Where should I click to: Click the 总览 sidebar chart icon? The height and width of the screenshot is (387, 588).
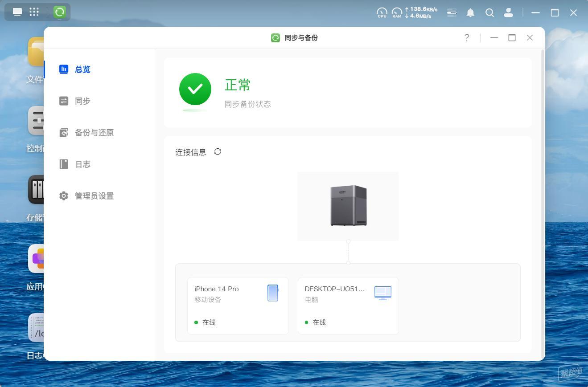64,69
